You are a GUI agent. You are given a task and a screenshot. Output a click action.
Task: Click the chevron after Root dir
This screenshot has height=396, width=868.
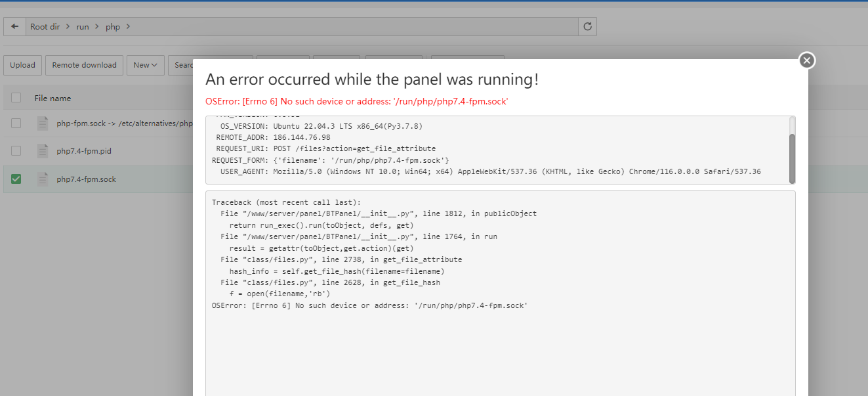coord(68,27)
